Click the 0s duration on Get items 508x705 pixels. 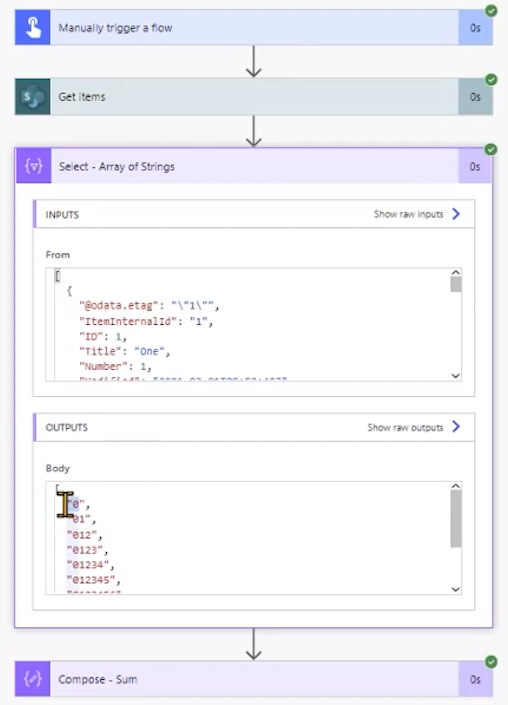(475, 97)
